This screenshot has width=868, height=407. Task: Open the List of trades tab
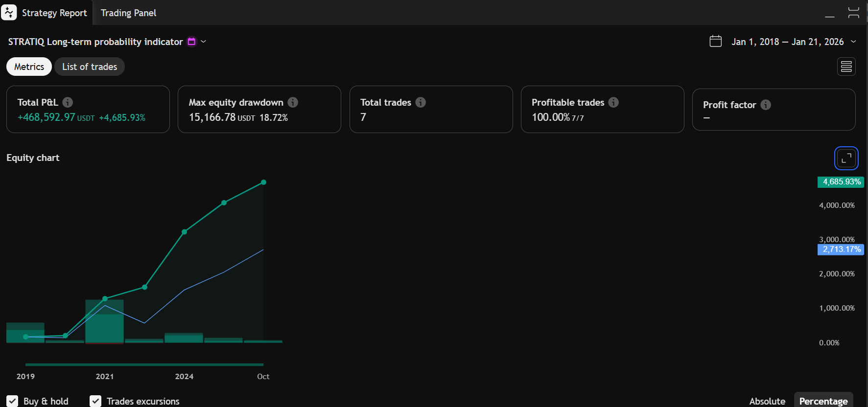pyautogui.click(x=90, y=67)
